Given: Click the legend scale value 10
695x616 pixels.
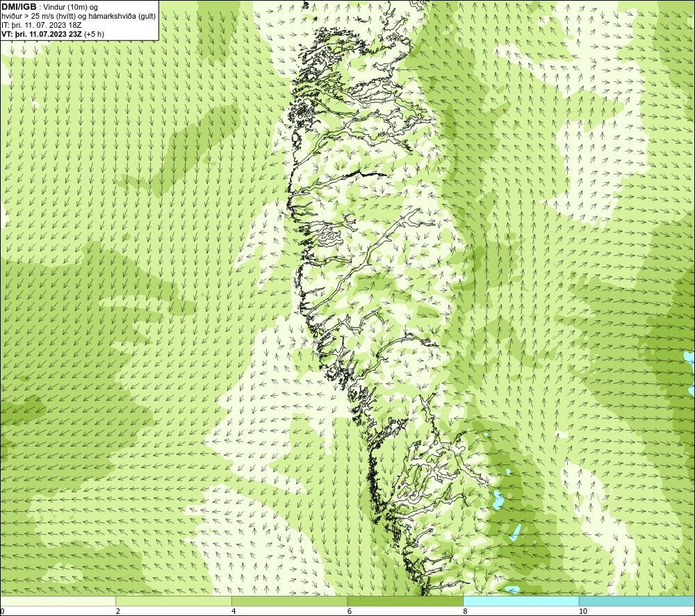Looking at the screenshot, I should pos(583,612).
